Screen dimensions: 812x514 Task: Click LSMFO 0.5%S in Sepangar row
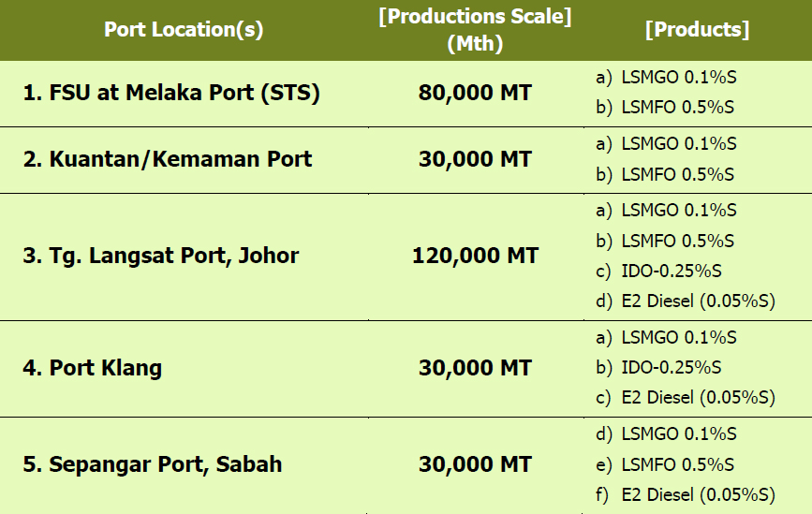677,464
